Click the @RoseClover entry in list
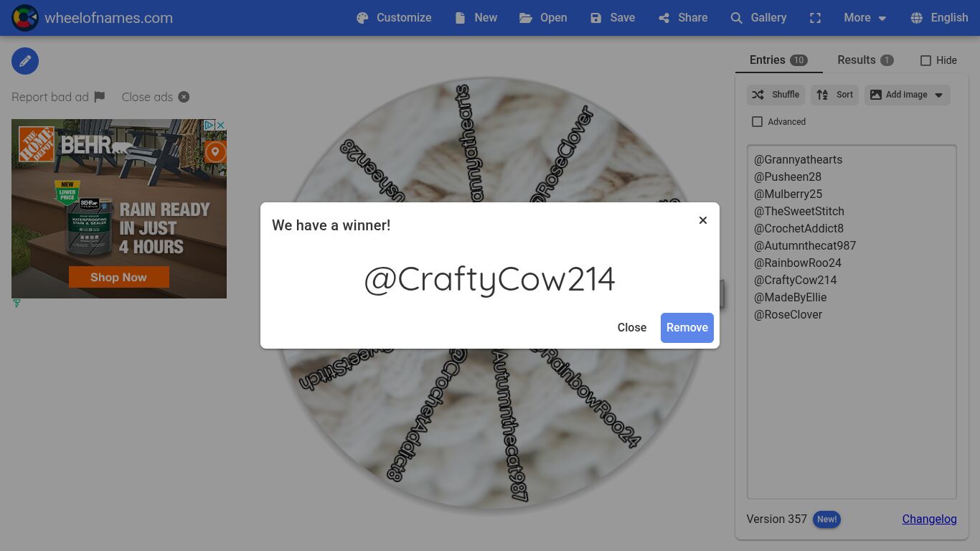 [788, 314]
